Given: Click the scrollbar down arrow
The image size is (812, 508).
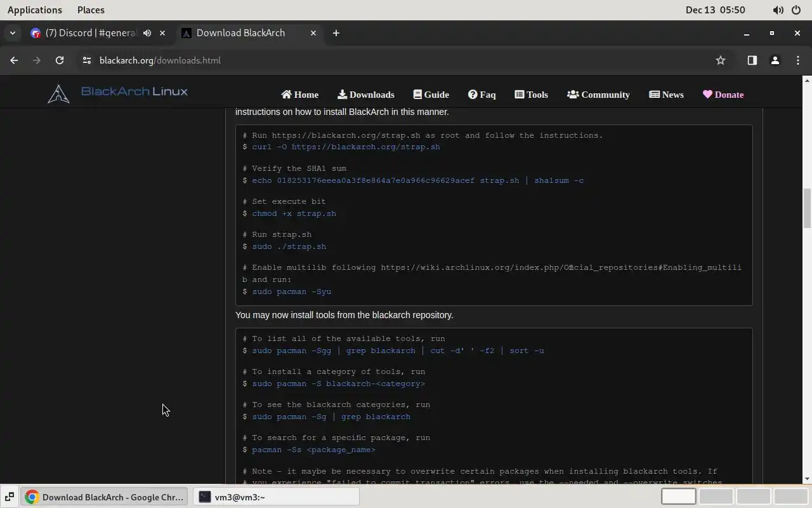Looking at the screenshot, I should [x=807, y=479].
